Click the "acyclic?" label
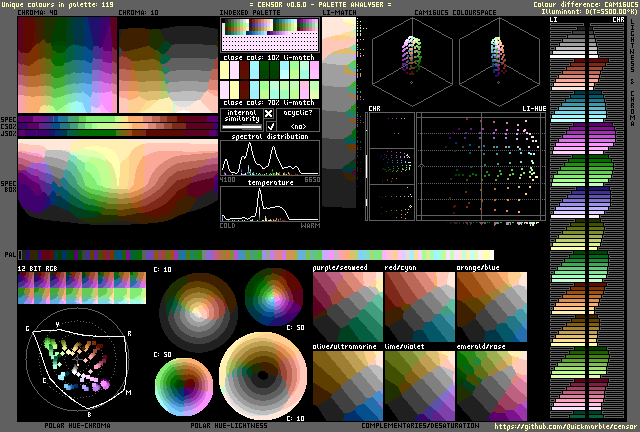 pyautogui.click(x=298, y=113)
